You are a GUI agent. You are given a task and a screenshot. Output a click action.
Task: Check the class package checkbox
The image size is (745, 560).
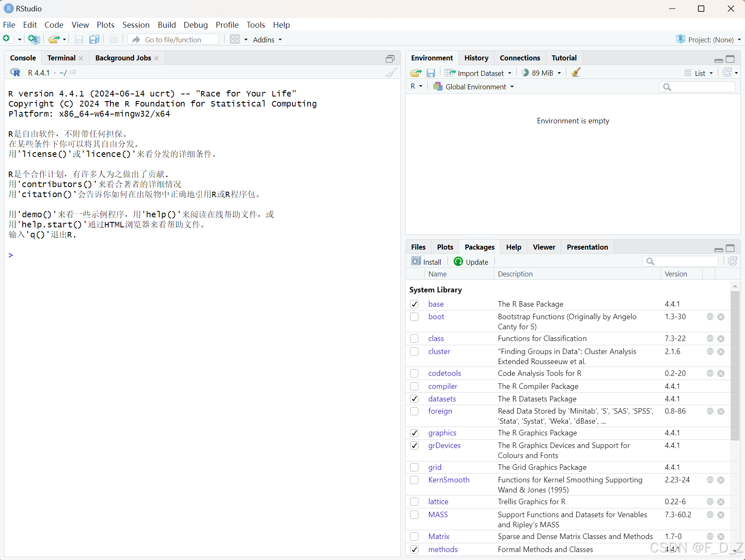415,339
